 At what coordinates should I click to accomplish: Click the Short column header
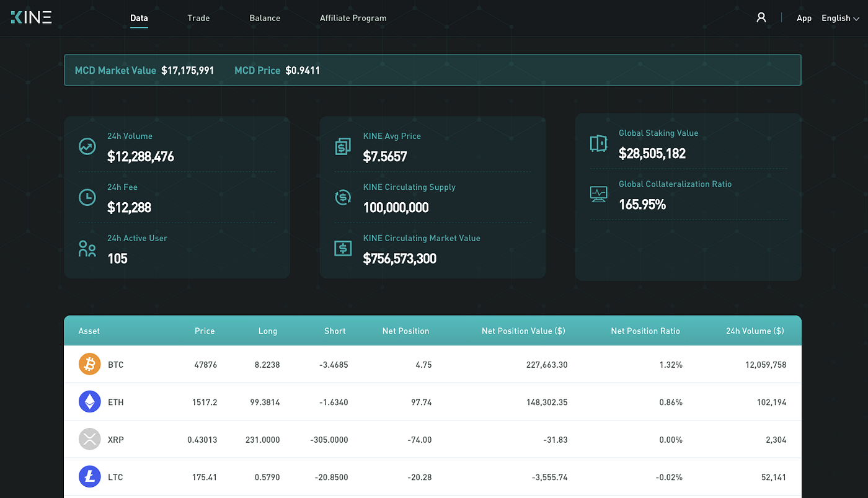pyautogui.click(x=335, y=331)
